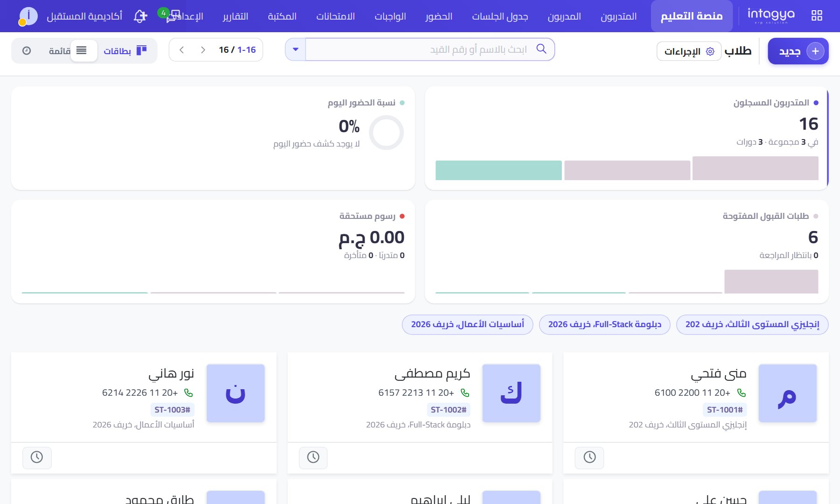The image size is (840, 504).
Task: Toggle filter chip إنجليزي المستوى الثالث
Action: [x=752, y=324]
